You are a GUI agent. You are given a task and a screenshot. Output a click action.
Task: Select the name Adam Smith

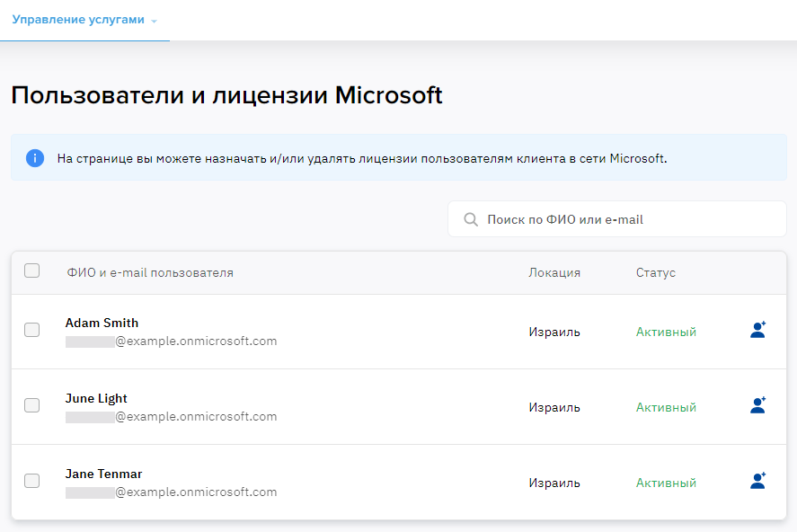(x=102, y=323)
